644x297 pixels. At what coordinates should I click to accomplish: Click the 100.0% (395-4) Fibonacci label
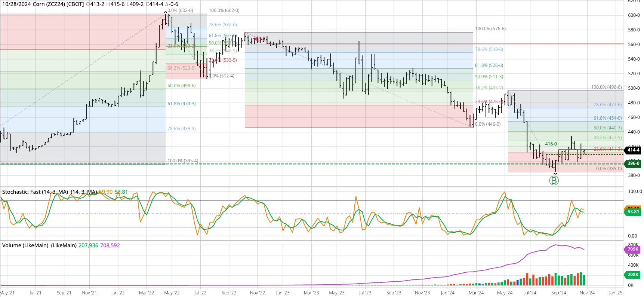click(x=183, y=161)
